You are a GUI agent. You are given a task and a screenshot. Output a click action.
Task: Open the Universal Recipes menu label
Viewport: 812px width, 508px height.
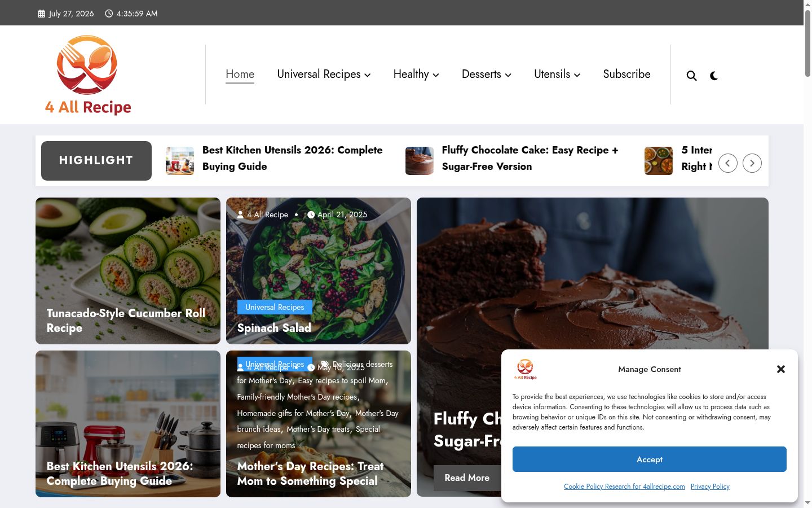[319, 75]
